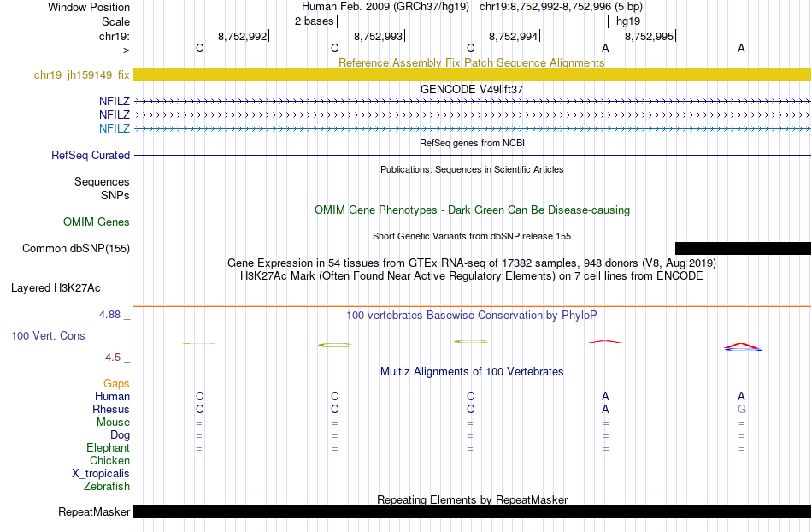The width and height of the screenshot is (812, 532).
Task: Click the Publications: Sequences in Scientific Articles title
Action: pyautogui.click(x=472, y=169)
